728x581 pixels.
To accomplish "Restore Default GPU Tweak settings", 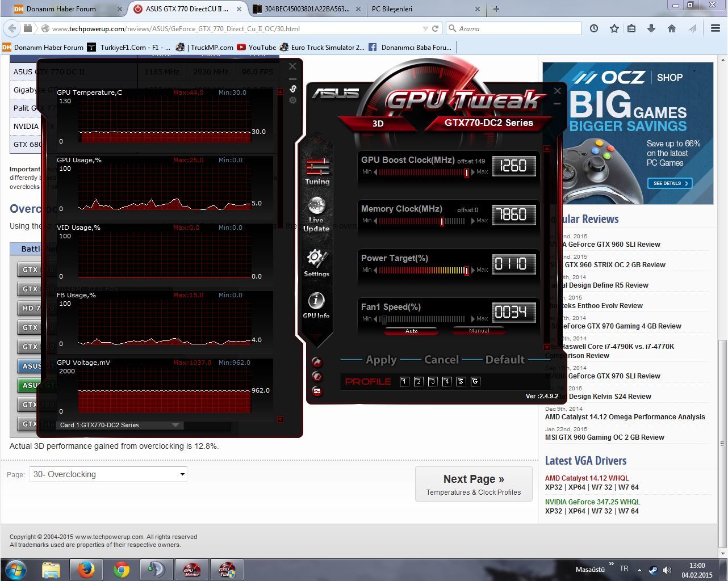I will click(x=505, y=360).
